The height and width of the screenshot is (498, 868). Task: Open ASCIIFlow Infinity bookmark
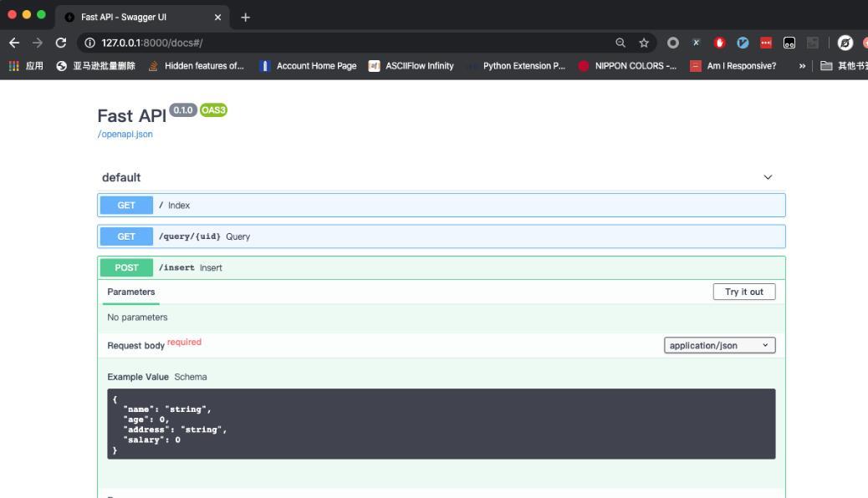click(x=411, y=66)
